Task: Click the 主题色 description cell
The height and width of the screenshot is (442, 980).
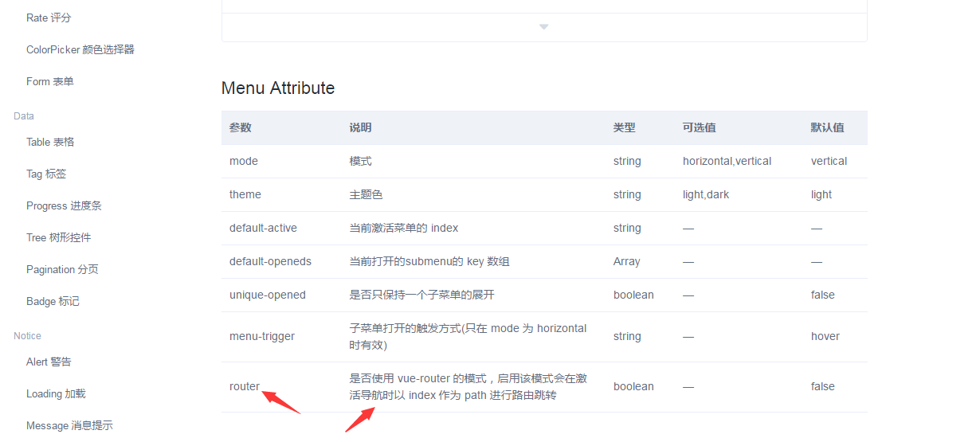Action: click(366, 194)
